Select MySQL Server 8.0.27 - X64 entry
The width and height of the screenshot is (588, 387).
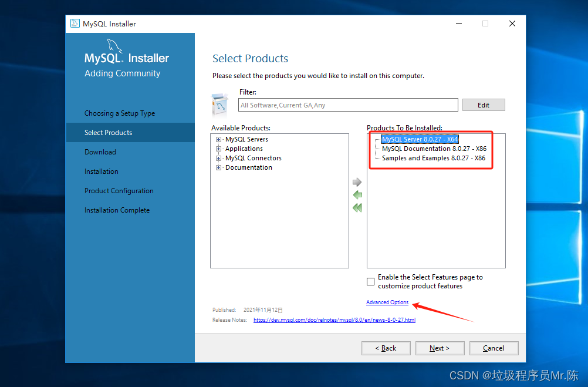(x=420, y=139)
